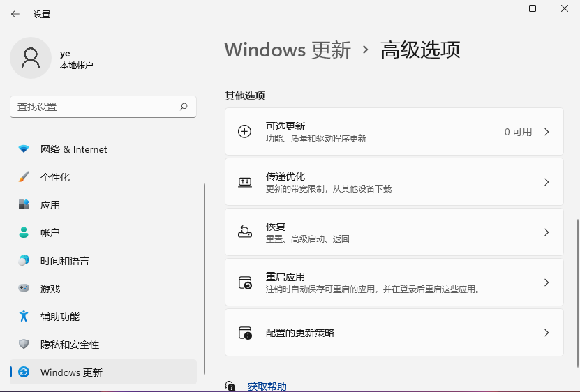This screenshot has height=392, width=580.
Task: Click the 0 可用 status text
Action: tap(518, 132)
